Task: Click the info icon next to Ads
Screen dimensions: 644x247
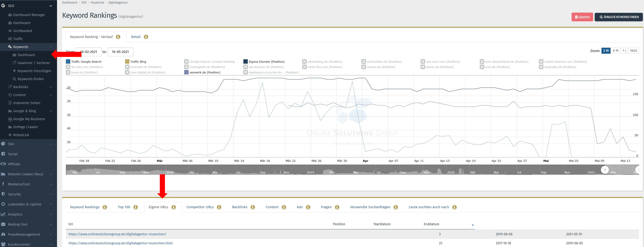Action: click(x=308, y=207)
